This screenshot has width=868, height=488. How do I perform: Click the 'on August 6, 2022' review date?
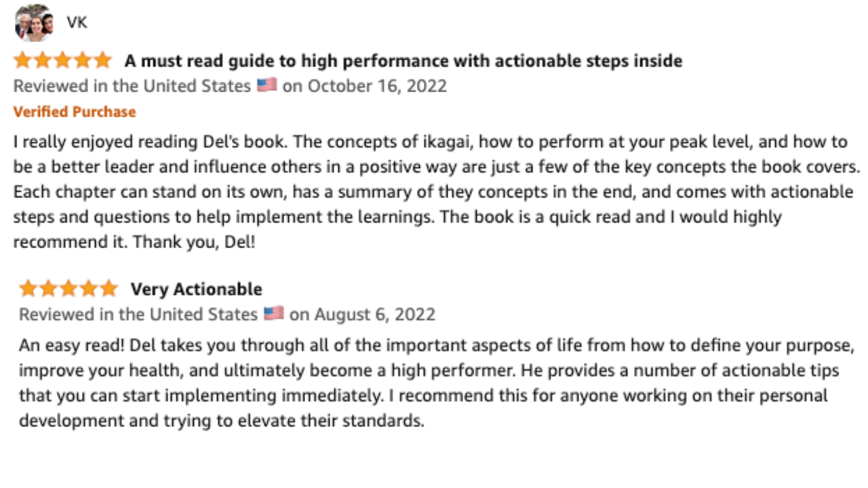[x=362, y=314]
